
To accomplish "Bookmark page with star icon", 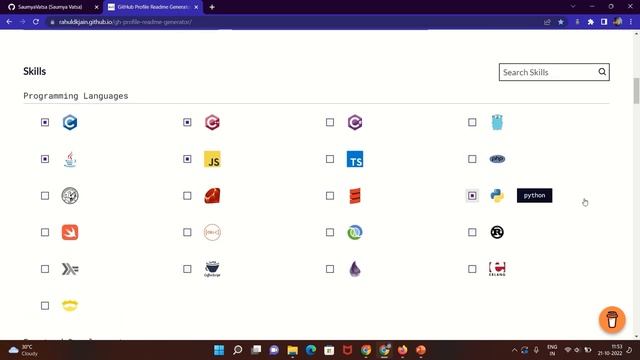I will click(561, 22).
